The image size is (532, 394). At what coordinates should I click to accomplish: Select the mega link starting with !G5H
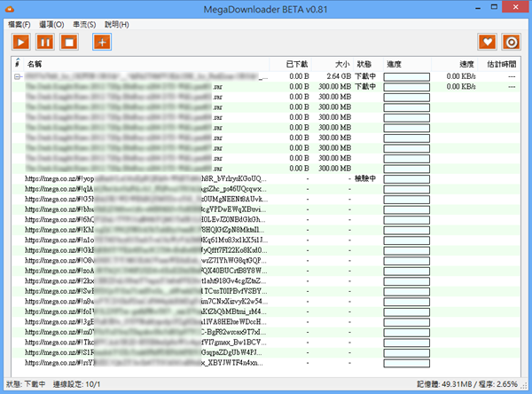click(145, 199)
